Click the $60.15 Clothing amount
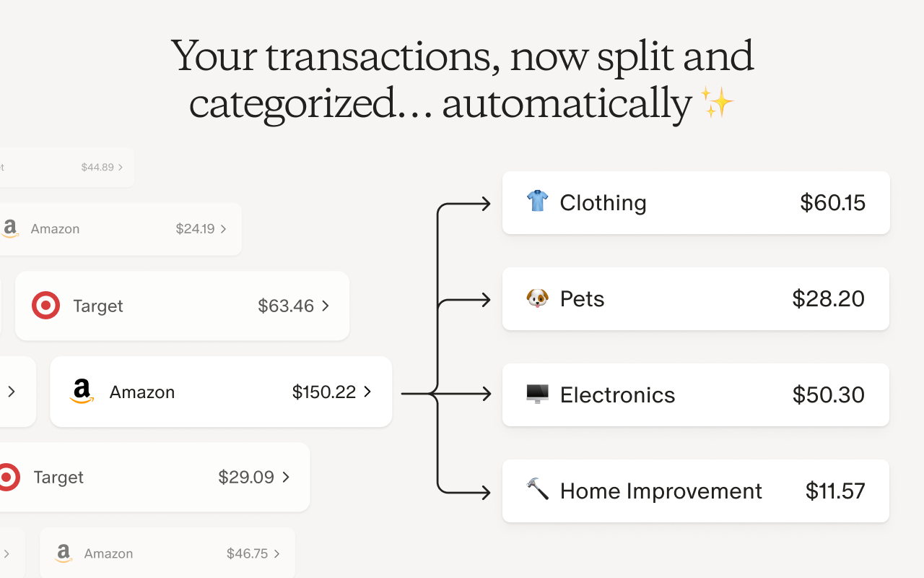The image size is (924, 578). (x=832, y=203)
